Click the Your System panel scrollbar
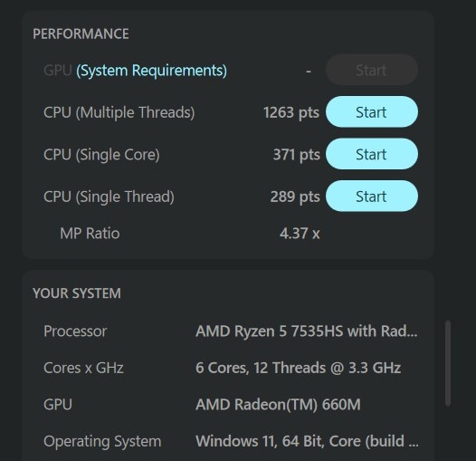476x461 pixels. 447,363
